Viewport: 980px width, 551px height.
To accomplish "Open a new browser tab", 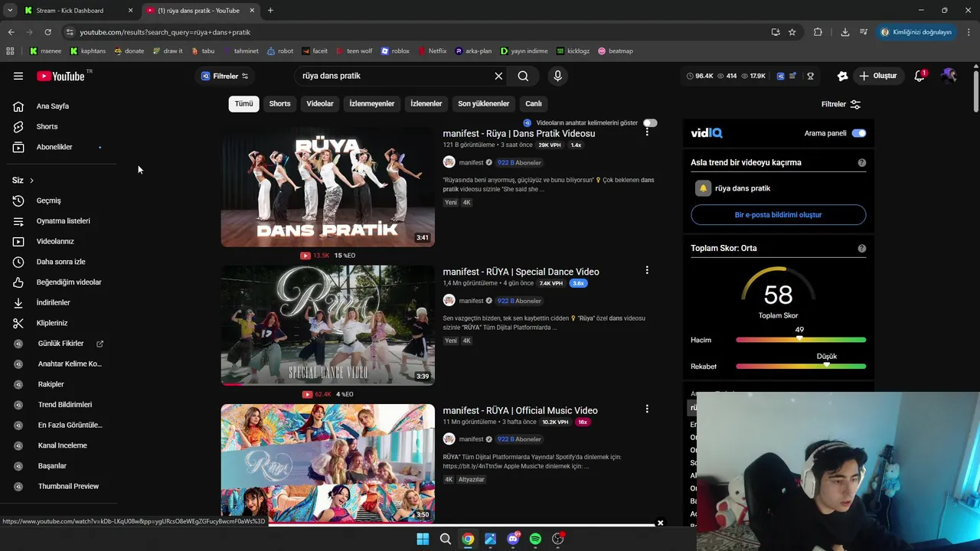I will tap(270, 11).
